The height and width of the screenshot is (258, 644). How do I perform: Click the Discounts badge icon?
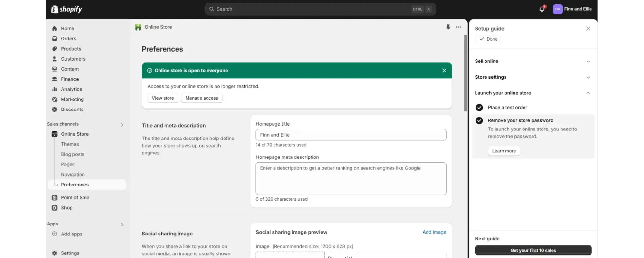point(54,110)
